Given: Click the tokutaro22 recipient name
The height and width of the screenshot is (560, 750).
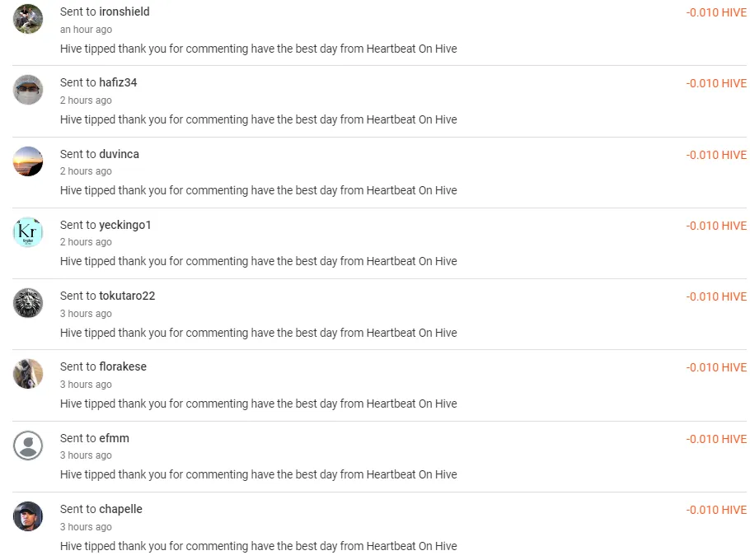Looking at the screenshot, I should click(126, 296).
